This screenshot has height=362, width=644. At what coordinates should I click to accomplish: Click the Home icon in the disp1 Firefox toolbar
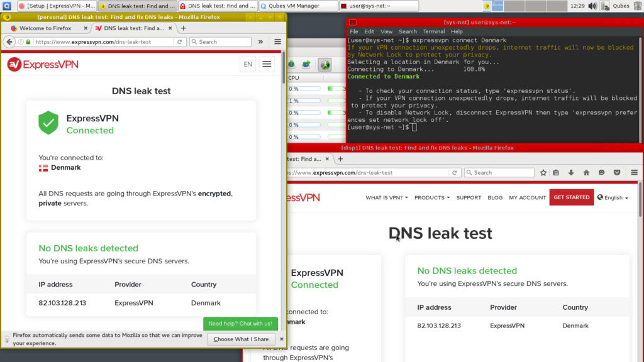click(587, 173)
